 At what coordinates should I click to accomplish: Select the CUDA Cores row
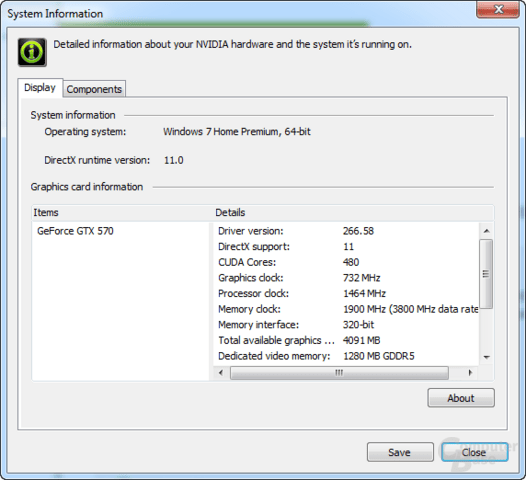(x=346, y=262)
